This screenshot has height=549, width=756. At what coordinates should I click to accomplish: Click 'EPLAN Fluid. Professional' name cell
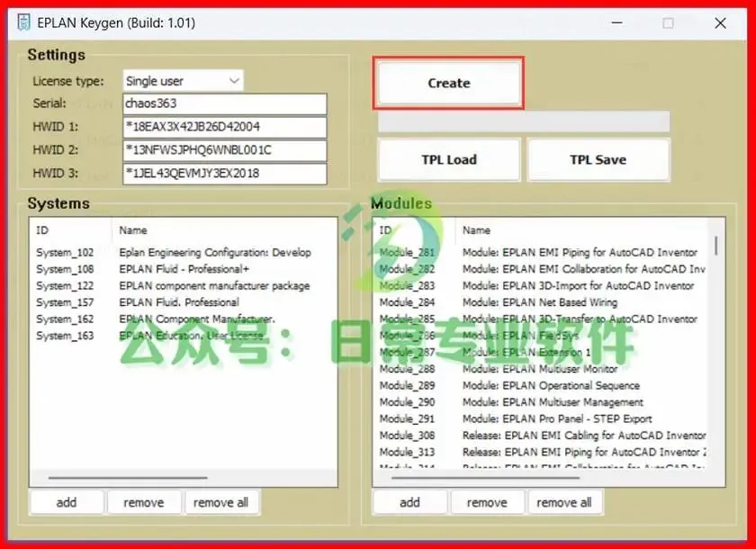click(179, 302)
